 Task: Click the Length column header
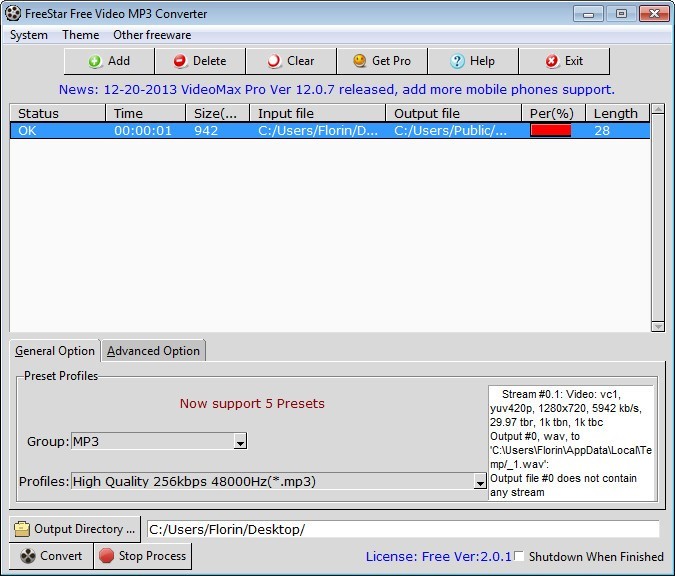[x=617, y=113]
